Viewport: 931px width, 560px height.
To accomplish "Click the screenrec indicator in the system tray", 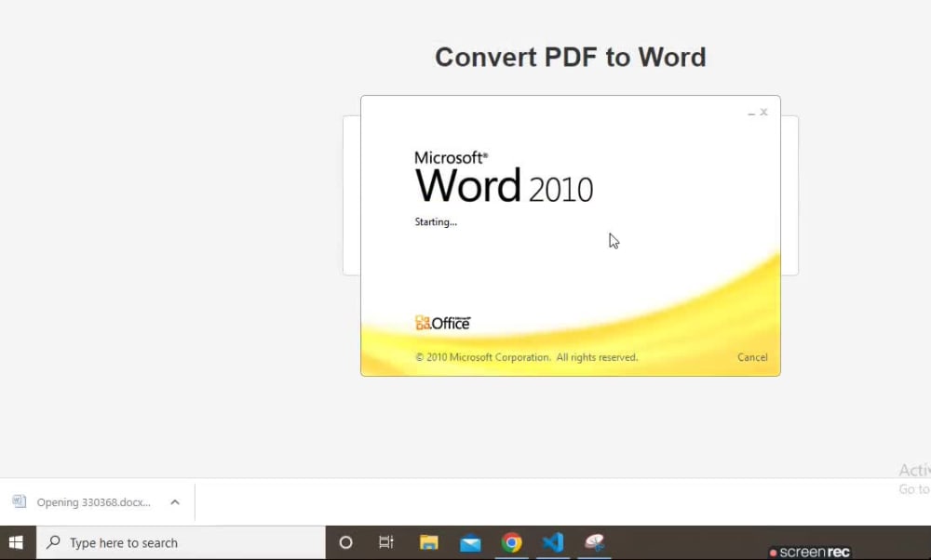I will tap(809, 550).
